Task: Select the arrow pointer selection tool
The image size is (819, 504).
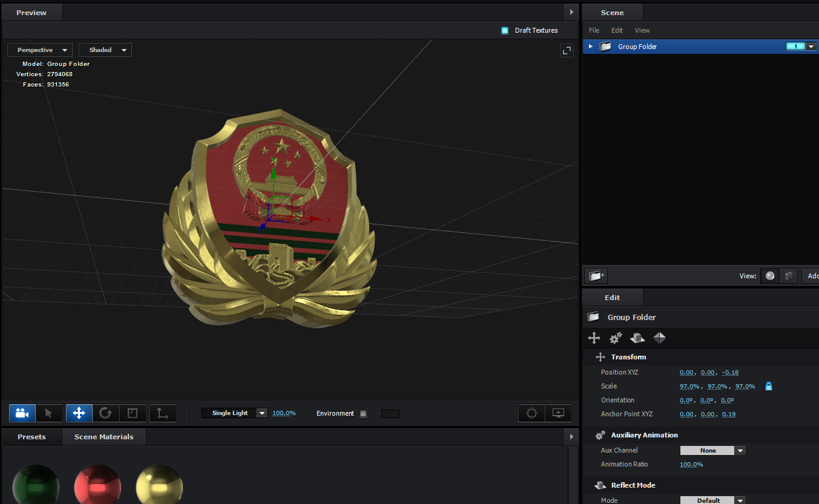Action: tap(49, 413)
